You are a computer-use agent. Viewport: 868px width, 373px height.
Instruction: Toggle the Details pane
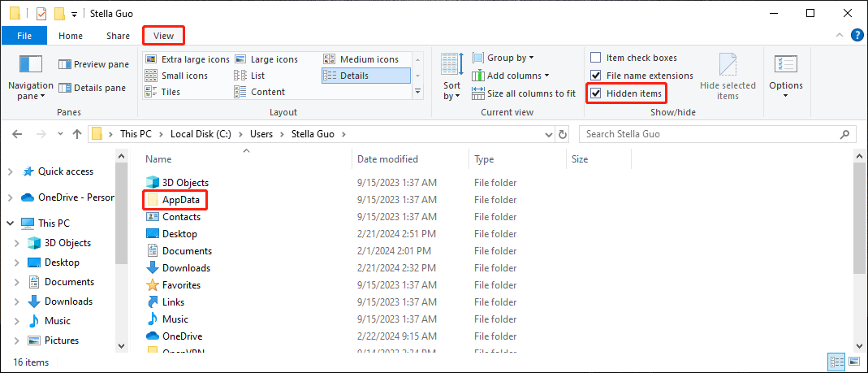92,88
